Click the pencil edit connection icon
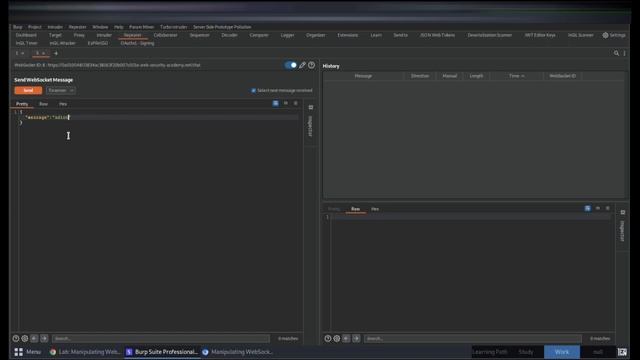Screen dimensions: 640x360 [302, 65]
